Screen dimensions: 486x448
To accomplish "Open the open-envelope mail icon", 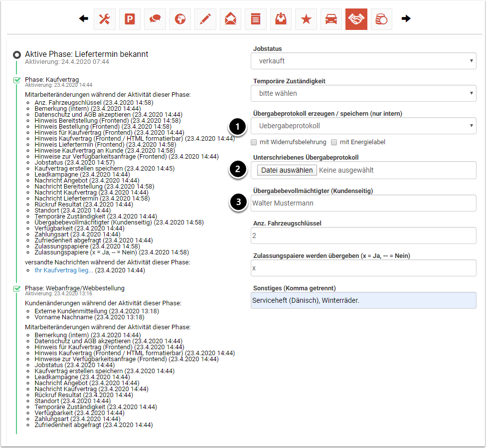I will tap(230, 19).
